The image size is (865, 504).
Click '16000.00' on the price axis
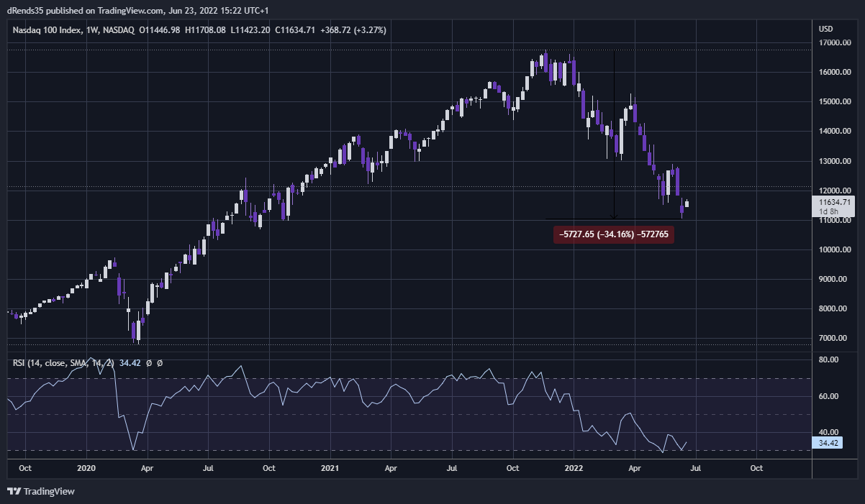click(x=835, y=73)
